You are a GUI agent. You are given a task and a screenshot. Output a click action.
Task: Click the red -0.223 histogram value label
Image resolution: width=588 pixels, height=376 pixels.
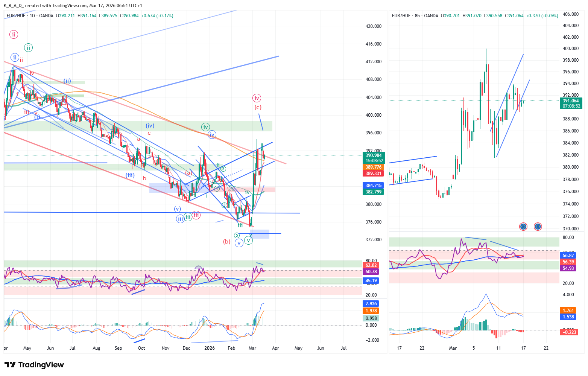(568, 332)
